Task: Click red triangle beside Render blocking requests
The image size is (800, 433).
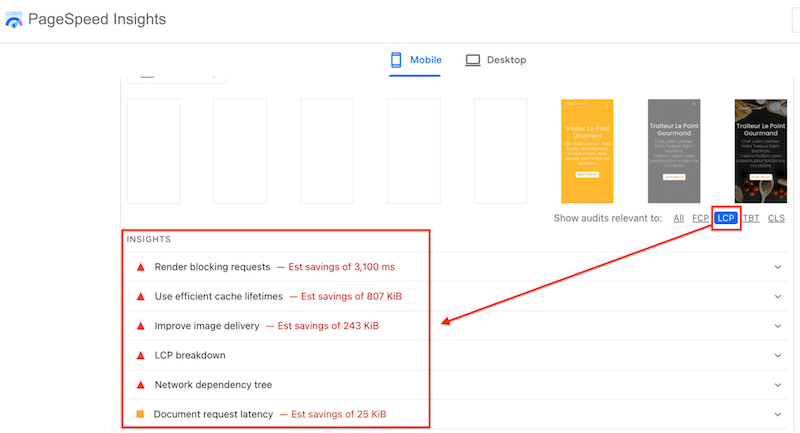Action: (x=141, y=267)
